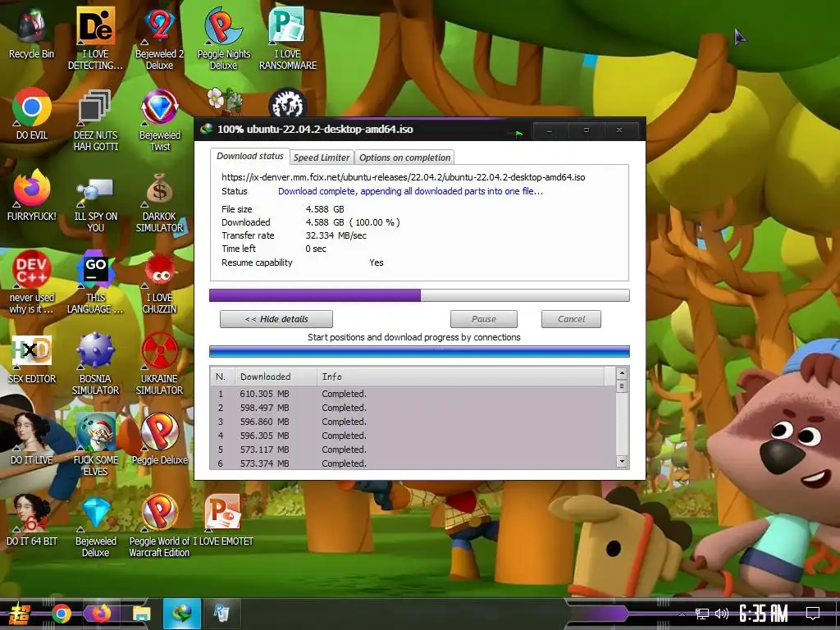This screenshot has height=630, width=840.
Task: Open the Recycle Bin desktop icon
Action: (x=32, y=33)
